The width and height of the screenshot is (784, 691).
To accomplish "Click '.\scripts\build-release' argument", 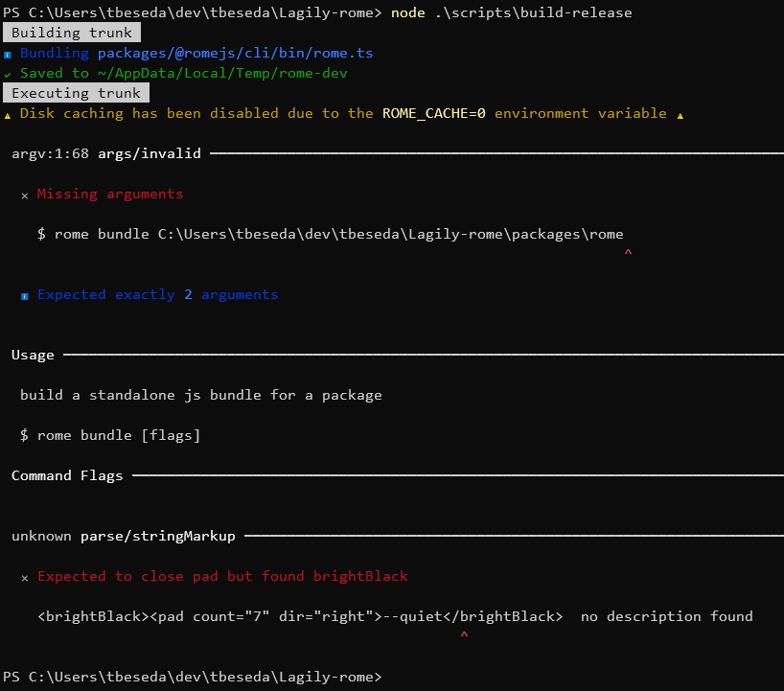I will pos(533,12).
